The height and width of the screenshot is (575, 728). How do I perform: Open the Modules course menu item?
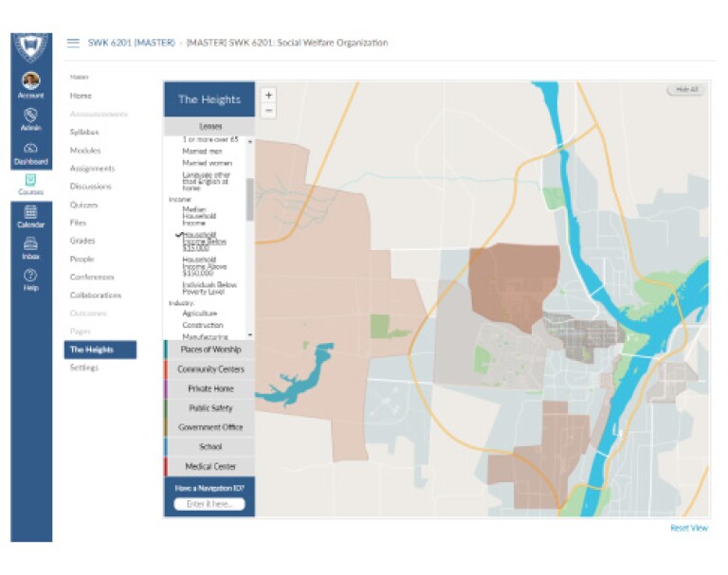(x=85, y=151)
